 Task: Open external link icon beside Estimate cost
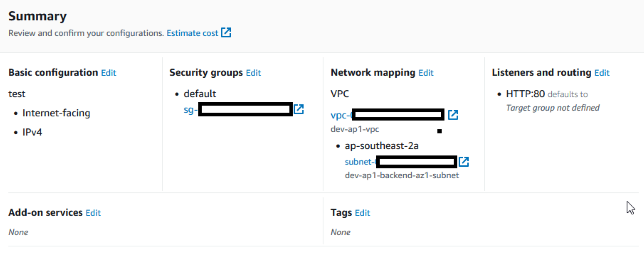pos(226,33)
